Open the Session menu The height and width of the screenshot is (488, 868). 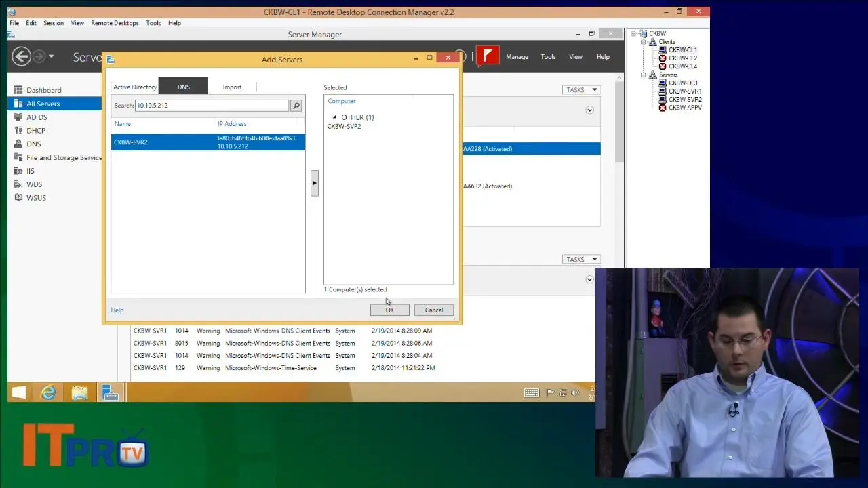coord(54,23)
